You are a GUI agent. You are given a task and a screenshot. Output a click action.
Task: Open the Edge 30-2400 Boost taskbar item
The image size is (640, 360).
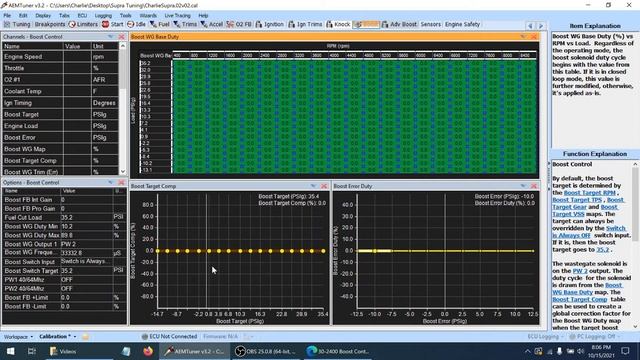(x=338, y=351)
